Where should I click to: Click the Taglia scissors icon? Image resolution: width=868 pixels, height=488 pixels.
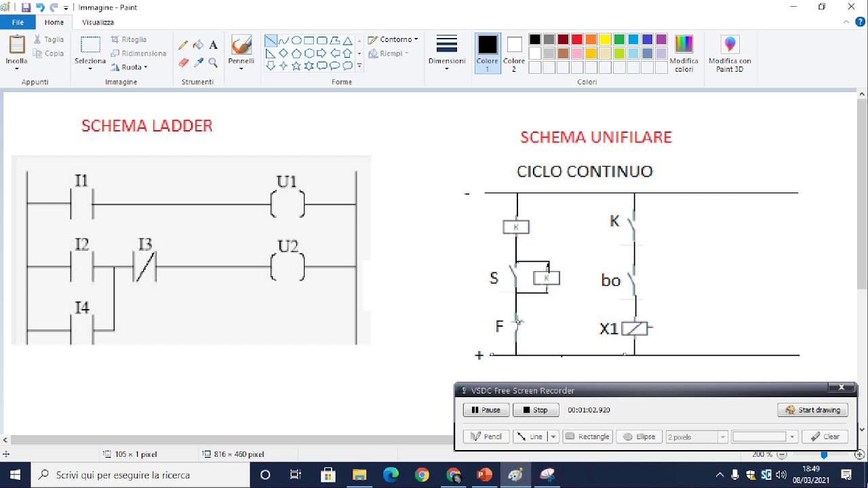tap(37, 39)
